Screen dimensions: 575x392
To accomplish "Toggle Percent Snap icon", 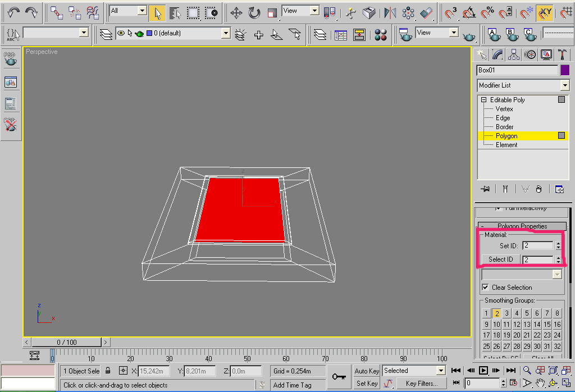I will coord(487,13).
